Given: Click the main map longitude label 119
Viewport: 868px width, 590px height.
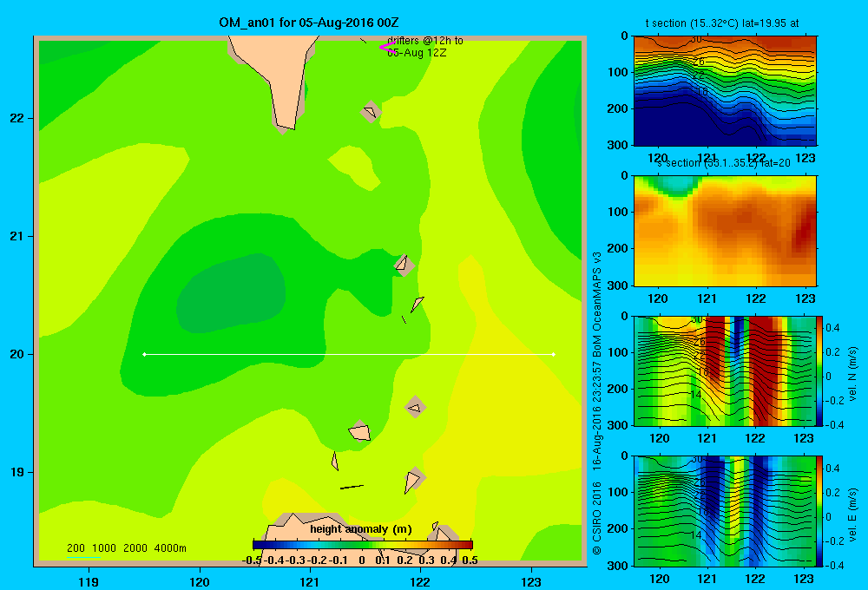Looking at the screenshot, I should pyautogui.click(x=89, y=581).
